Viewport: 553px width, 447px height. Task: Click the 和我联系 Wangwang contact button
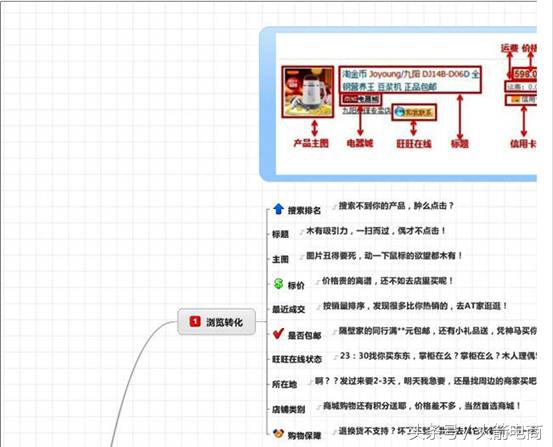[414, 113]
